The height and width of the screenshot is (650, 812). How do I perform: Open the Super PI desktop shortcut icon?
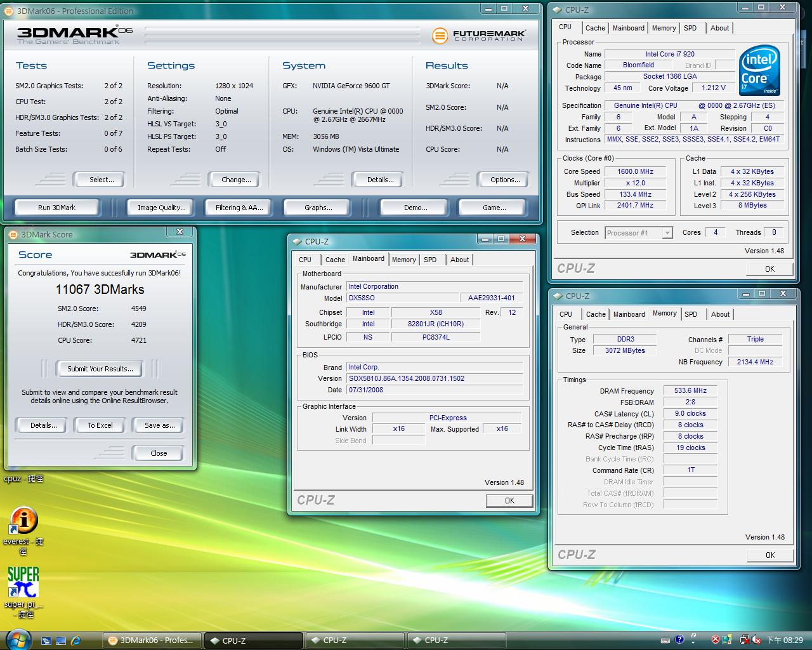[23, 582]
